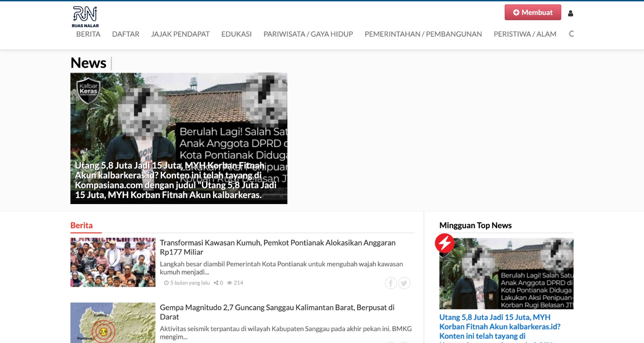The width and height of the screenshot is (644, 343).
Task: Click the large featured news image
Action: pyautogui.click(x=179, y=138)
